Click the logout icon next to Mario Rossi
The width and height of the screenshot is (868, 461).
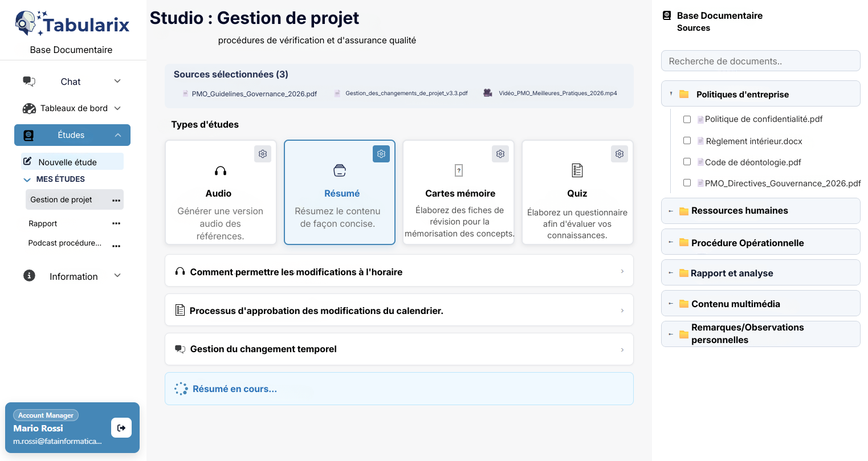click(121, 428)
